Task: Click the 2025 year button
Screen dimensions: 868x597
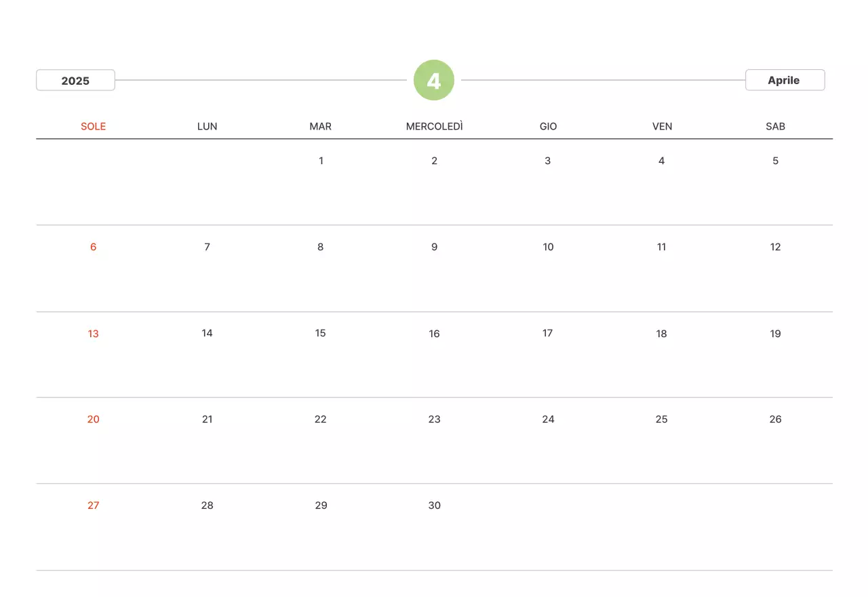Action: 75,80
